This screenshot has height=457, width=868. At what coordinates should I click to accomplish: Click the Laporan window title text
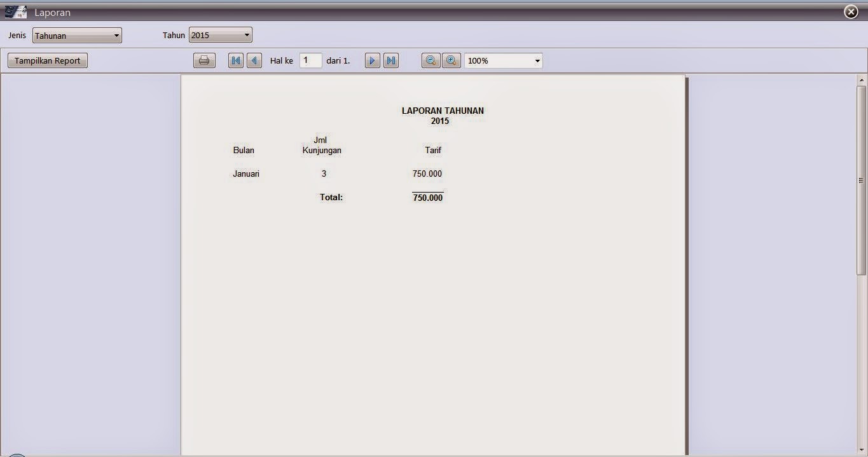click(x=53, y=12)
